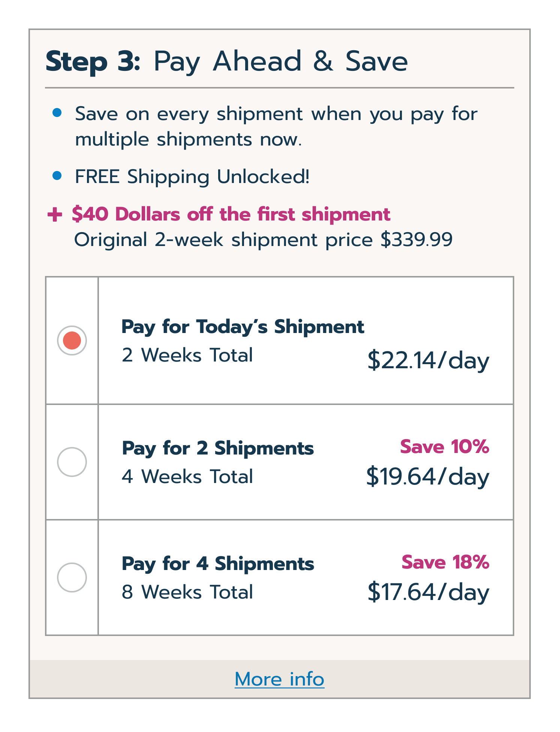Click the Pay for 4 Shipments title
This screenshot has height=732, width=560.
(x=218, y=564)
